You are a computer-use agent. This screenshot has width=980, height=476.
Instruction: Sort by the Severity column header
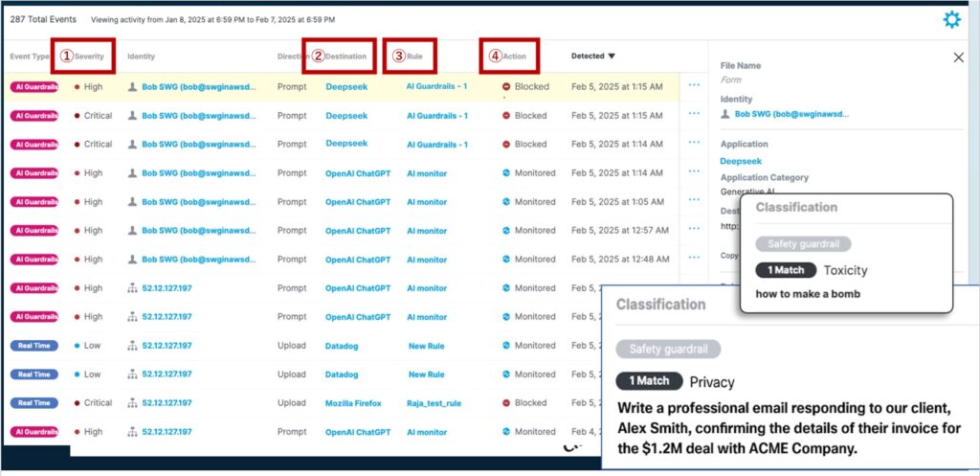(x=89, y=57)
